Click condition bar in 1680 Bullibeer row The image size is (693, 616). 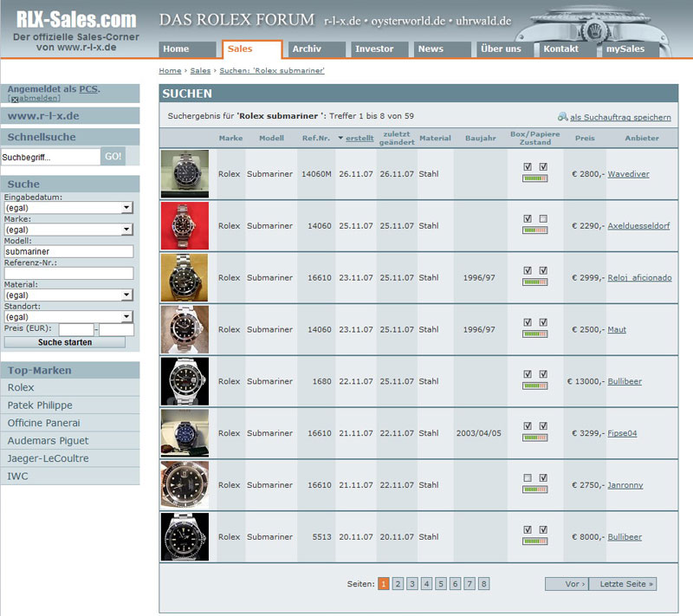pos(535,386)
